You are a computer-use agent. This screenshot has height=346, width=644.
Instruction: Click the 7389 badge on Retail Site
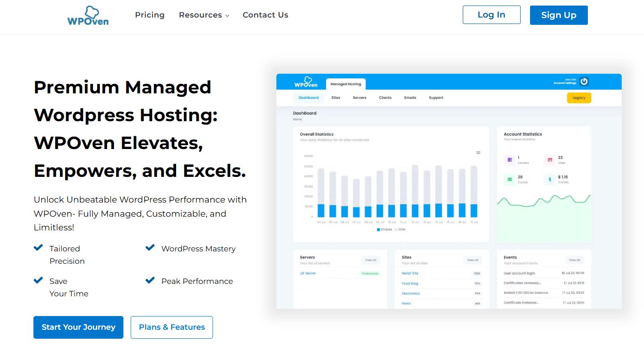pyautogui.click(x=476, y=273)
